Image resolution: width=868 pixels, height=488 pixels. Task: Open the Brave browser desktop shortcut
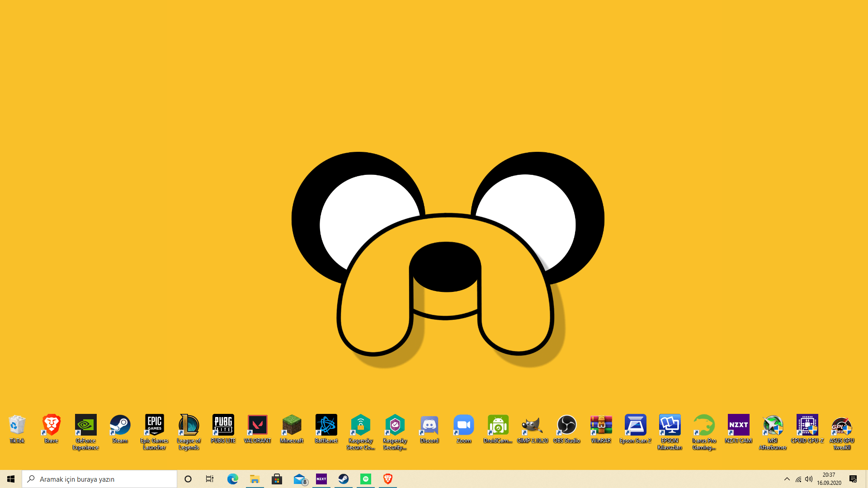[51, 425]
